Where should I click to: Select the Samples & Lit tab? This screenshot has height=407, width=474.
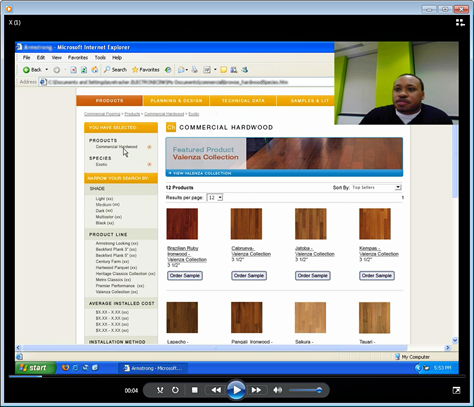click(x=306, y=101)
